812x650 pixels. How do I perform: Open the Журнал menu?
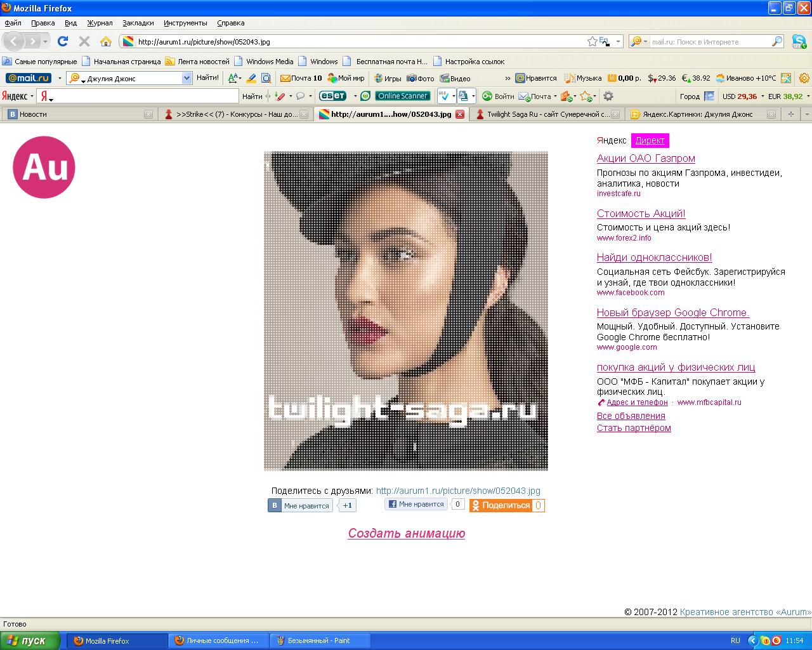[100, 23]
